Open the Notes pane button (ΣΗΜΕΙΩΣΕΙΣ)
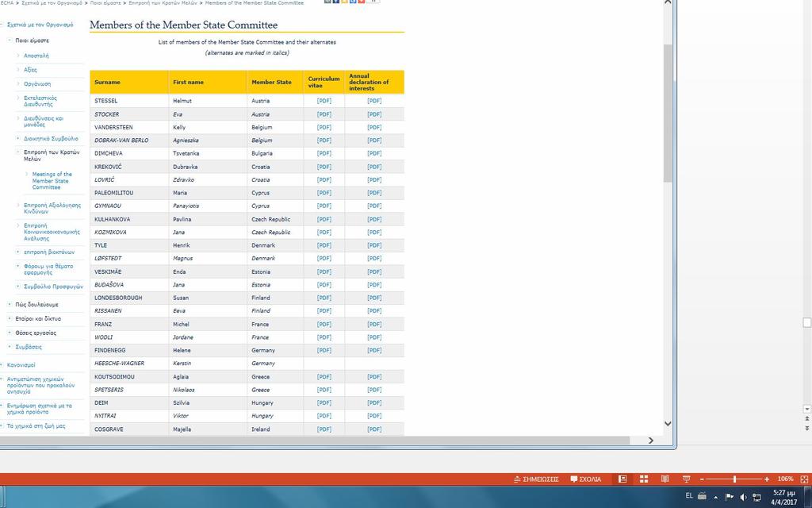This screenshot has width=812, height=508. pyautogui.click(x=536, y=479)
